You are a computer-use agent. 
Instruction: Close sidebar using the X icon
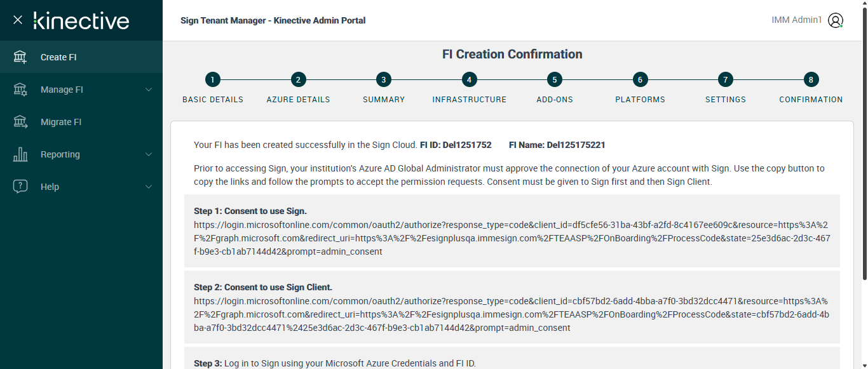18,20
